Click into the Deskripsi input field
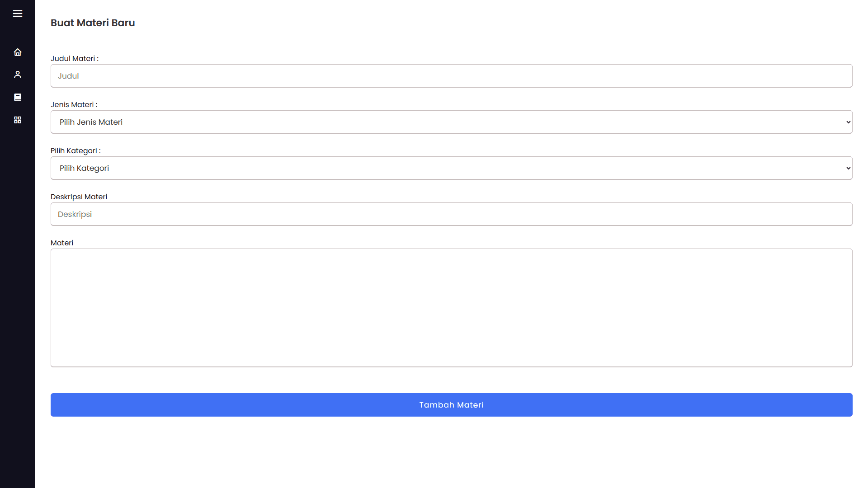The width and height of the screenshot is (868, 488). tap(451, 214)
